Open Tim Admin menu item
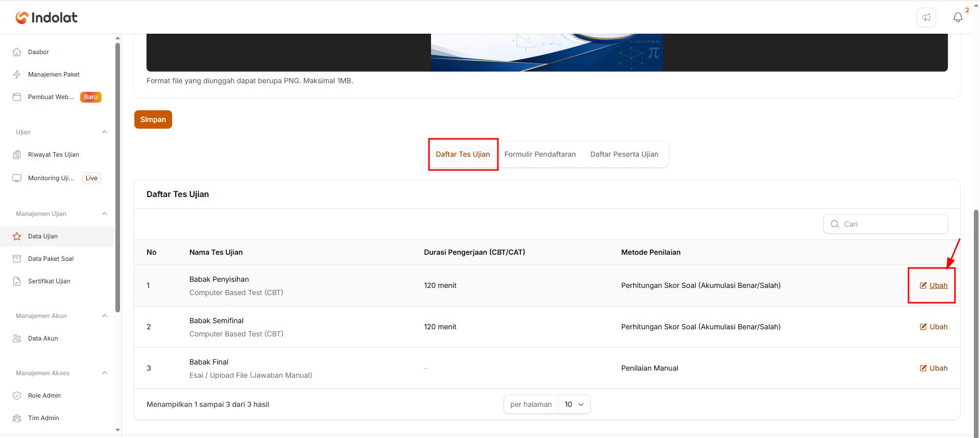Image resolution: width=980 pixels, height=438 pixels. (57, 418)
